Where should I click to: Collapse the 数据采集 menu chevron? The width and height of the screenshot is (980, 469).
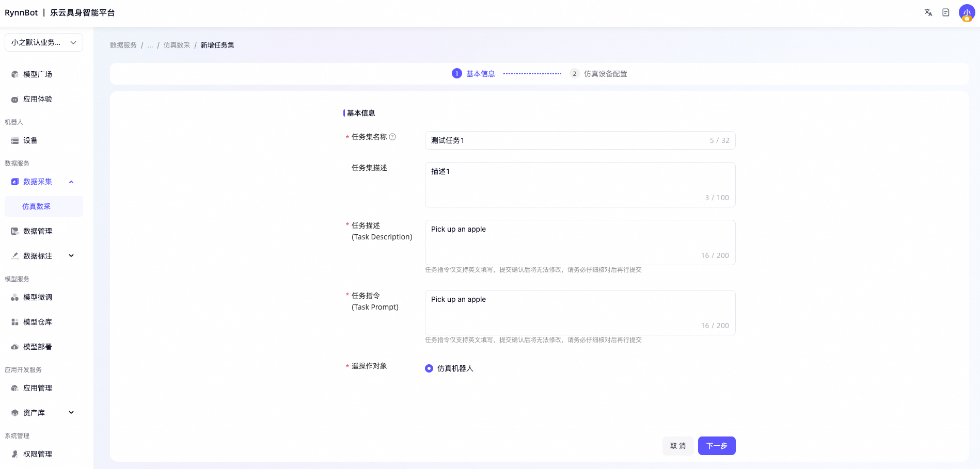pyautogui.click(x=71, y=182)
